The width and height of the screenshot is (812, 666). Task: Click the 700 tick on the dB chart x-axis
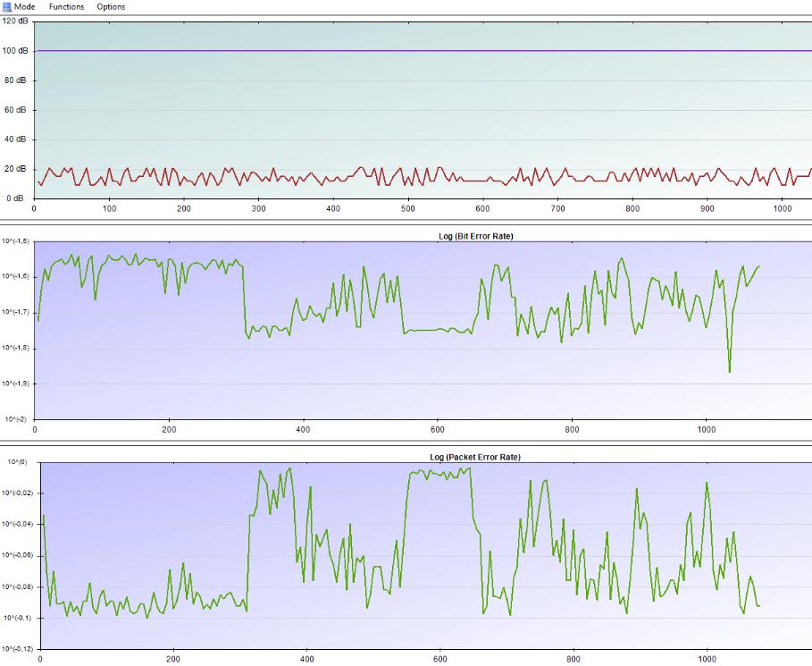[x=557, y=208]
